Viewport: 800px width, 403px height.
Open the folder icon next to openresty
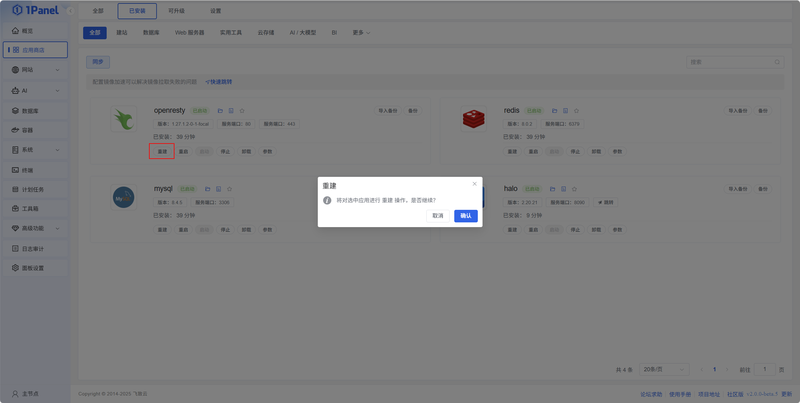(220, 111)
